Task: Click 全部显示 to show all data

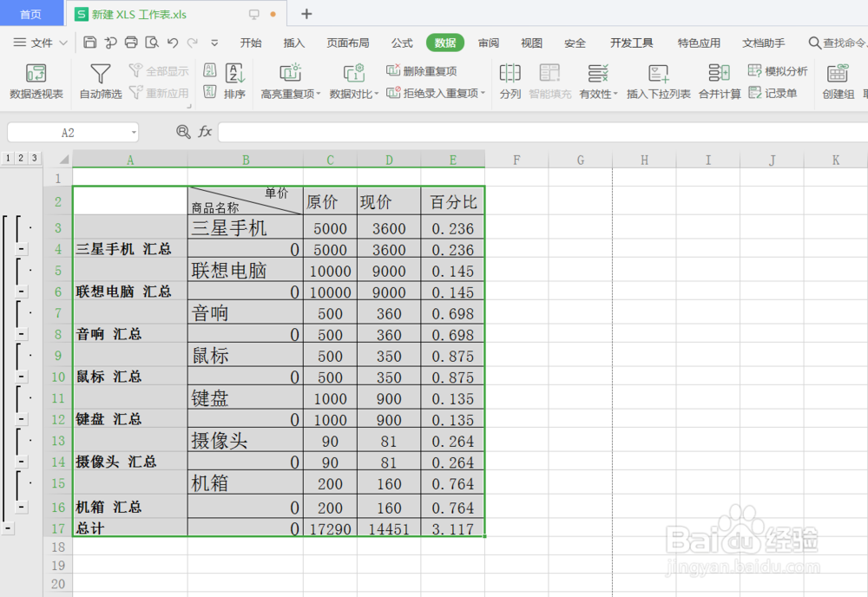Action: coord(158,70)
